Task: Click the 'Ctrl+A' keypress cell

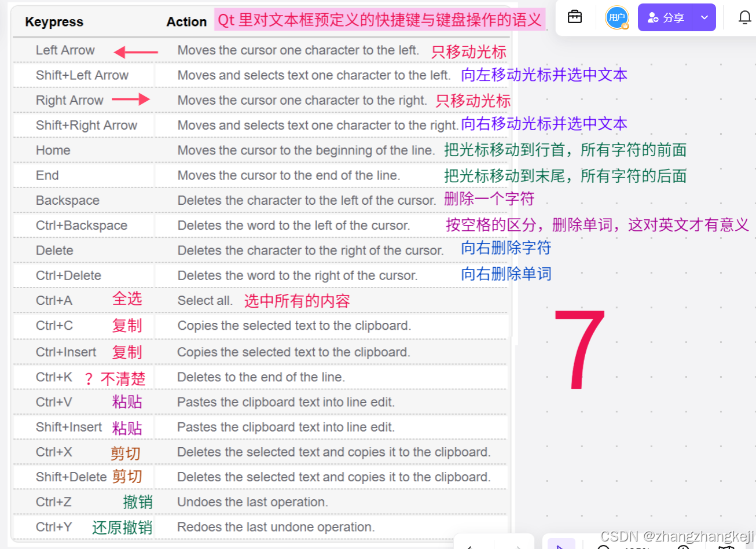Action: [54, 300]
